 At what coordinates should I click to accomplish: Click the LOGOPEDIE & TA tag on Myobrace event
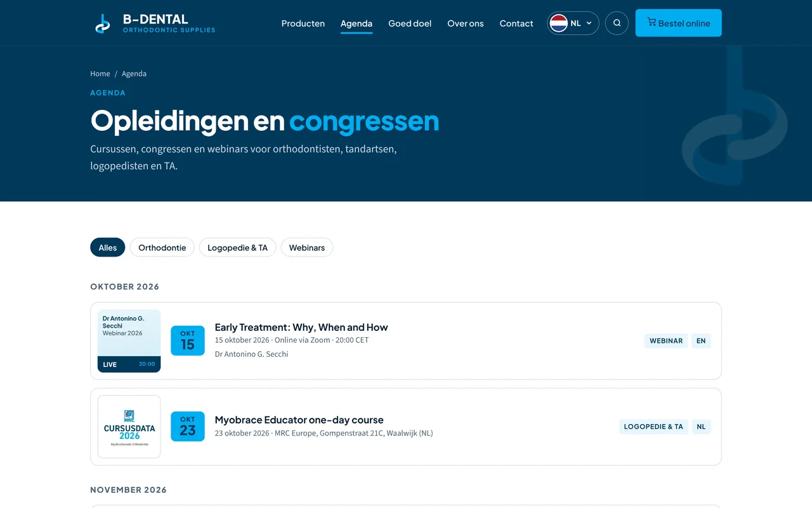[x=653, y=427]
